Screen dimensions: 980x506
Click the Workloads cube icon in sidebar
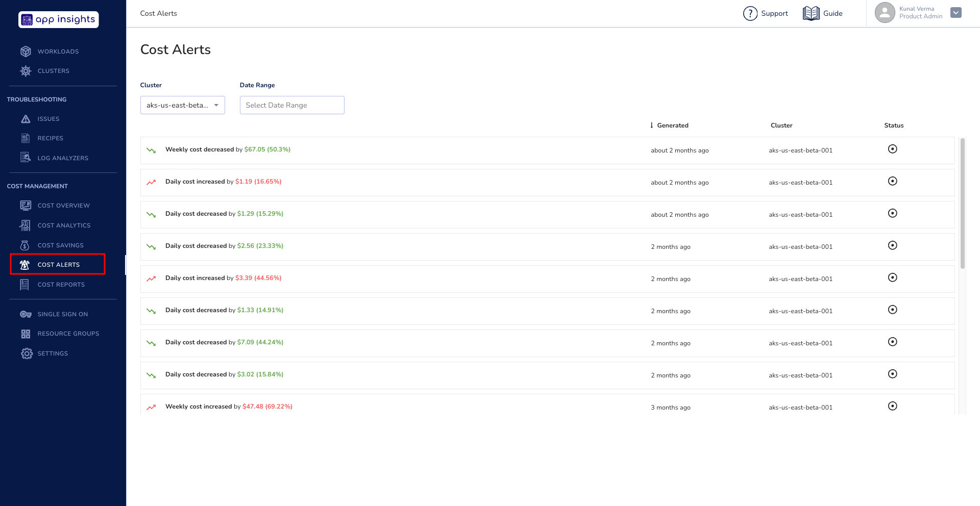click(x=26, y=52)
